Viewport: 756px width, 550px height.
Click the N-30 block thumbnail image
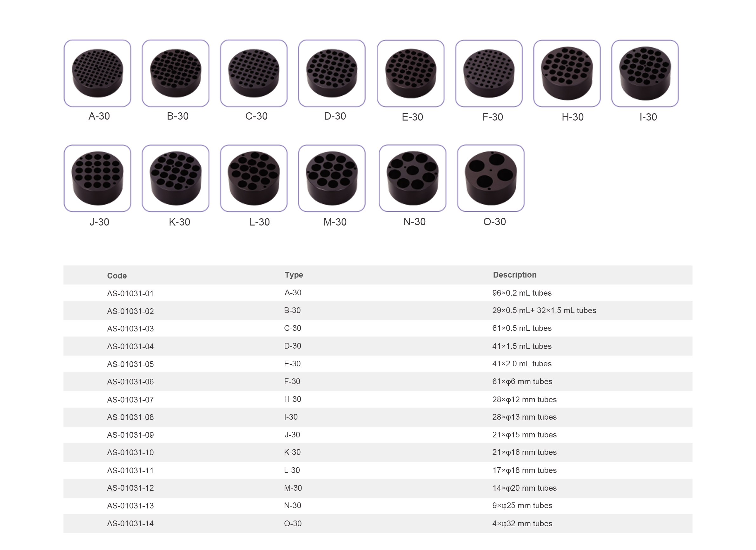click(x=413, y=178)
